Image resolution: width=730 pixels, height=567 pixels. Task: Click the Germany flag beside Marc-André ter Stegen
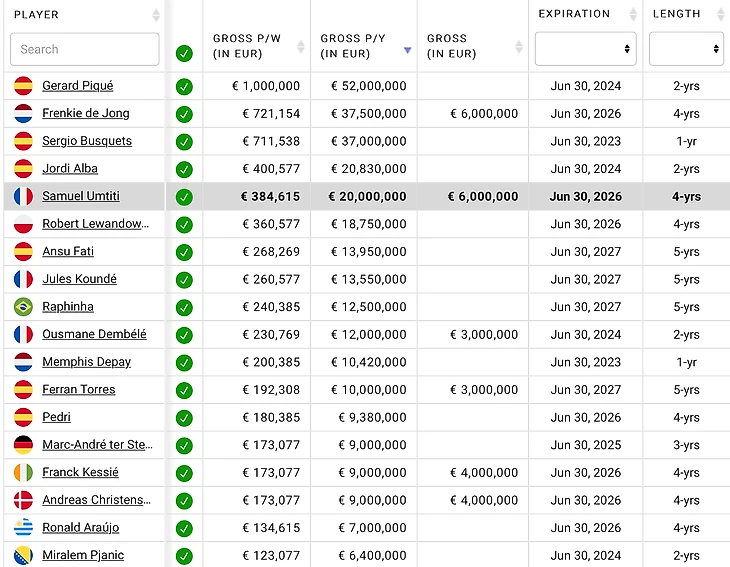(x=23, y=445)
